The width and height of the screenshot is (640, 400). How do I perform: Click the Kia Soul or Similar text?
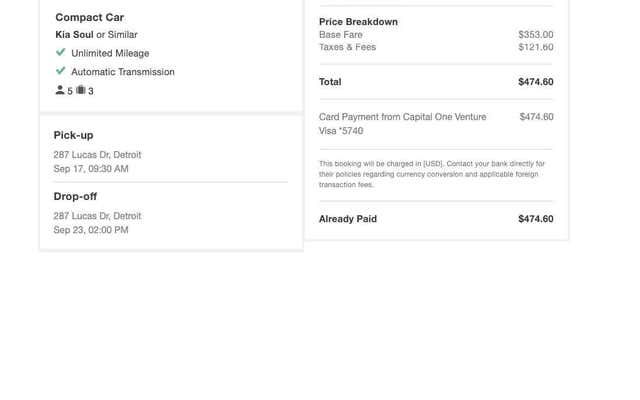(96, 35)
